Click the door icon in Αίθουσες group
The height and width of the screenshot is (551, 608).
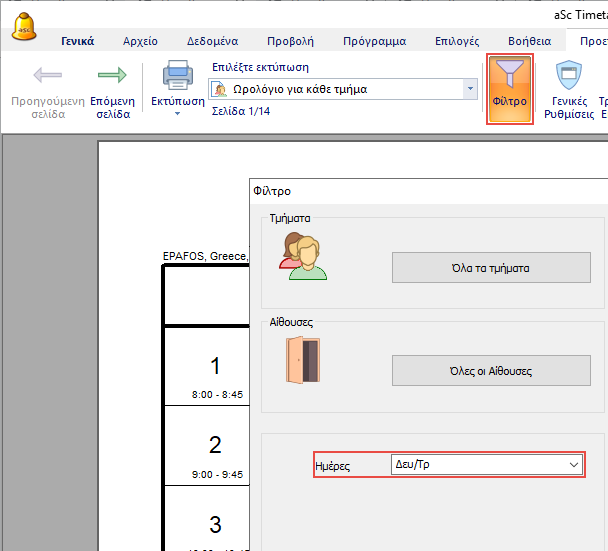click(x=302, y=359)
